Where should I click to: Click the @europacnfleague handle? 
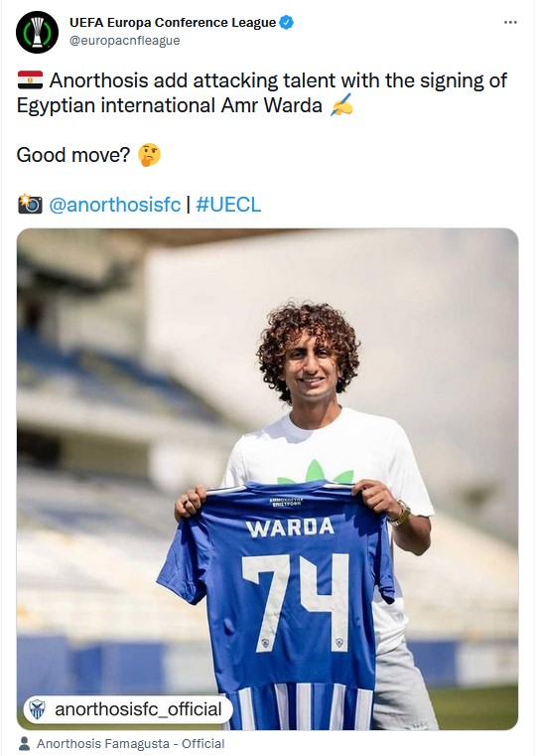pos(125,41)
